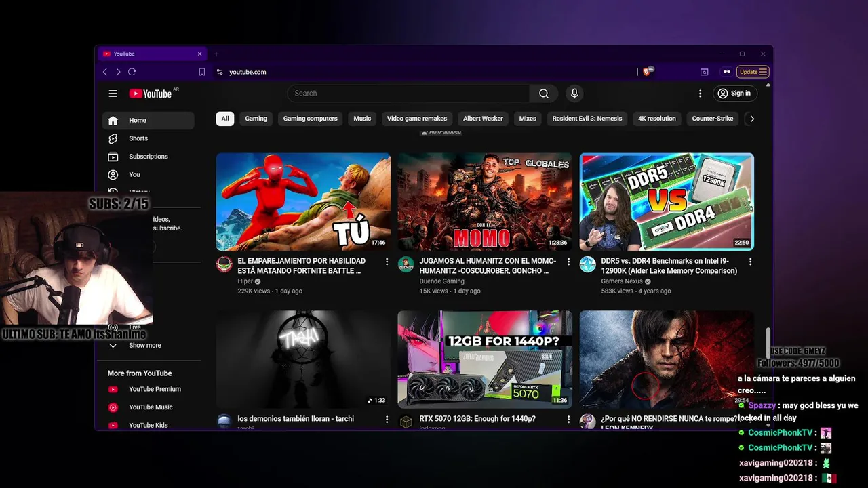This screenshot has height=488, width=868.
Task: Click Gamers Nexus channel name
Action: [622, 281]
